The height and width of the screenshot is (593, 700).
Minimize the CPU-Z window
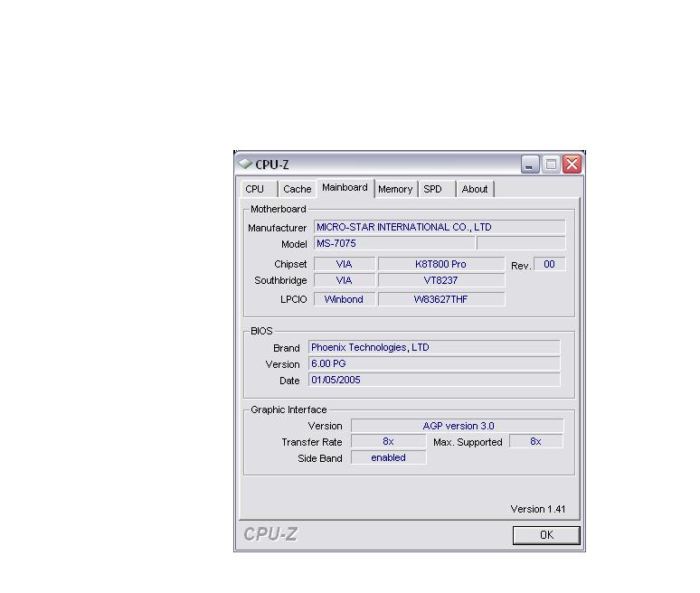coord(530,165)
